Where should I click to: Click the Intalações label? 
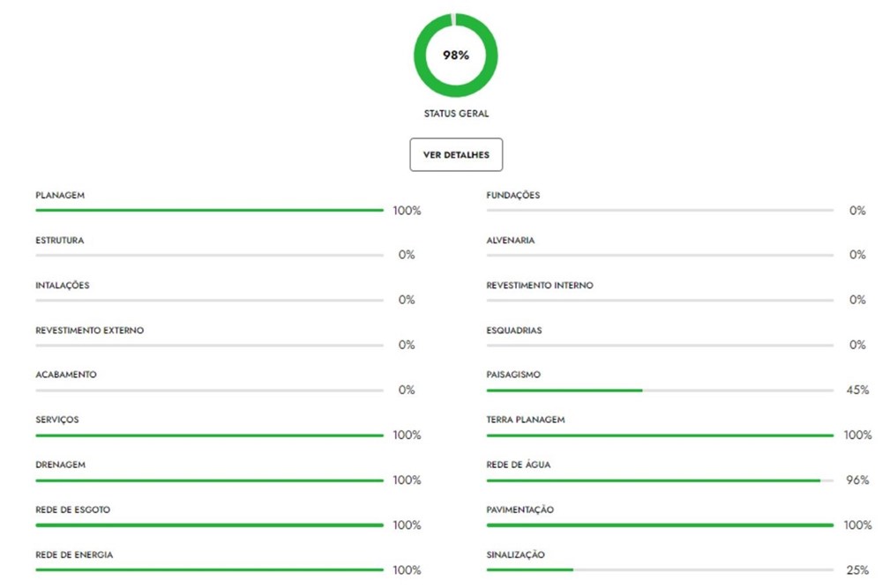pyautogui.click(x=63, y=286)
